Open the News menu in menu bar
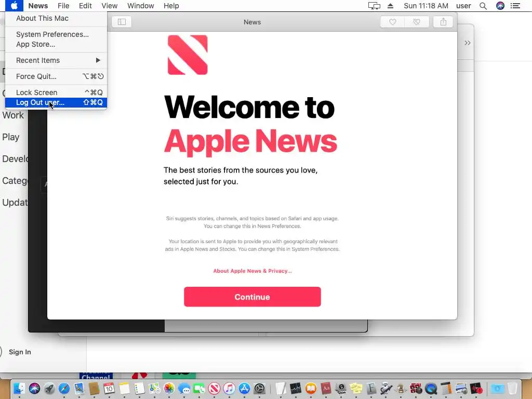Viewport: 532px width, 399px height. [x=38, y=6]
